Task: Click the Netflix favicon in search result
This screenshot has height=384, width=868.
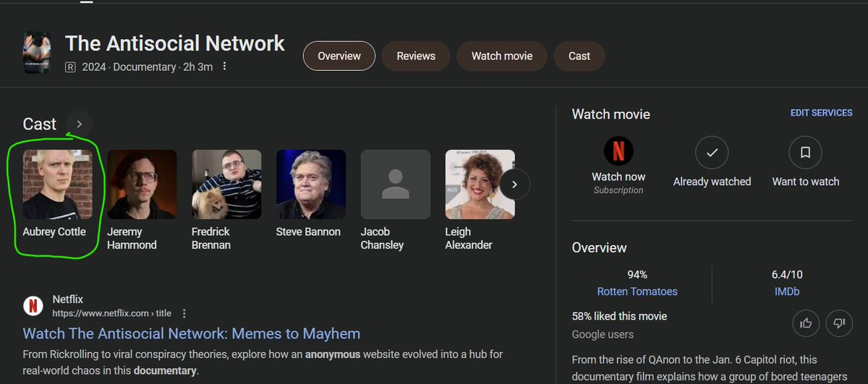Action: point(33,306)
